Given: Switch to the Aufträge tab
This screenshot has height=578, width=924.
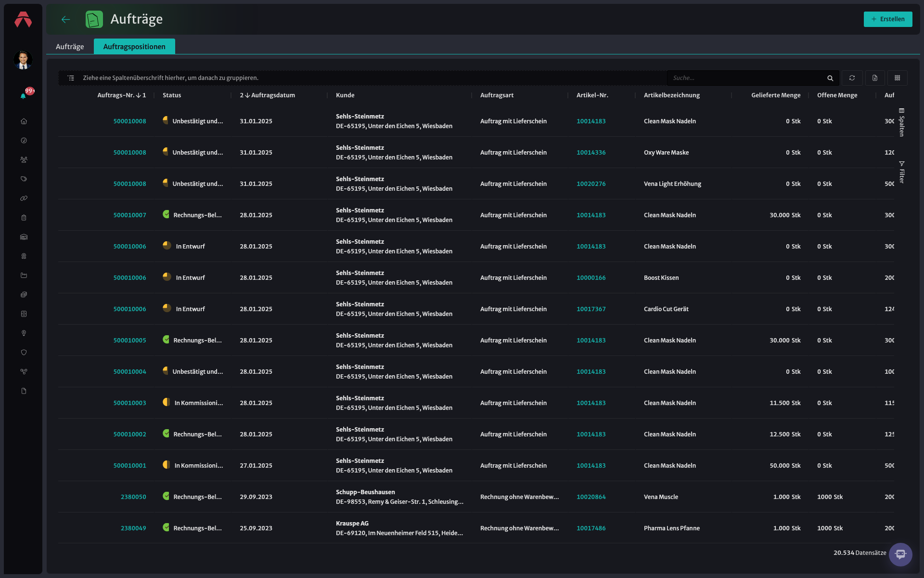Looking at the screenshot, I should (70, 47).
